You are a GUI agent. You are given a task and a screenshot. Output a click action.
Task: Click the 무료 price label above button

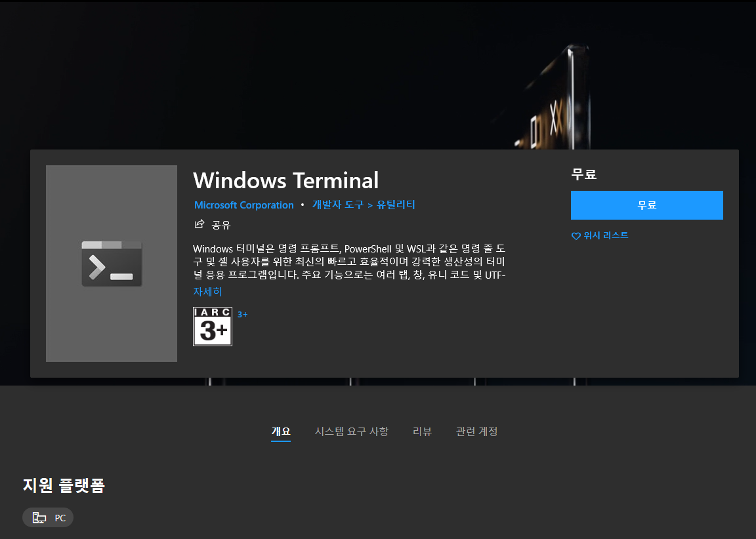coord(584,174)
